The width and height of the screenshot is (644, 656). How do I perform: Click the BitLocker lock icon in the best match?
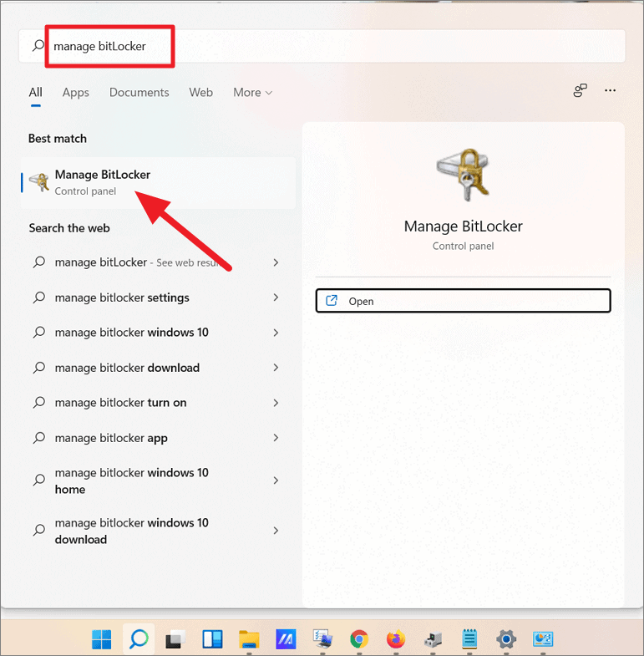[39, 182]
